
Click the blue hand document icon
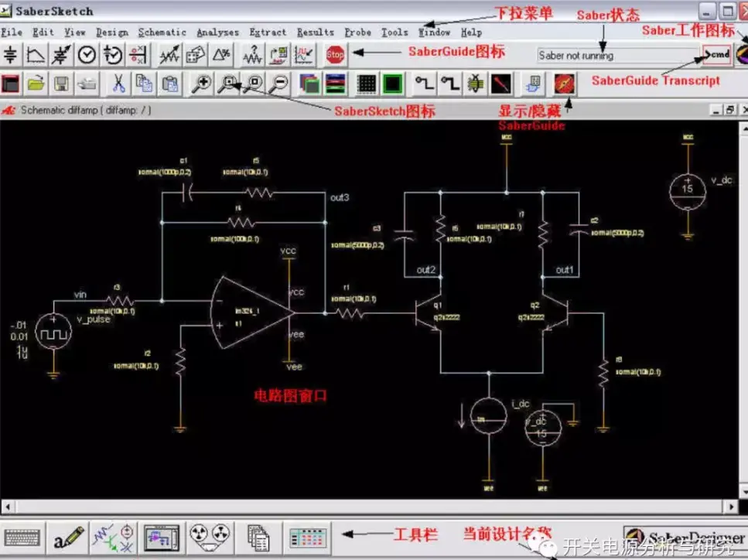533,84
